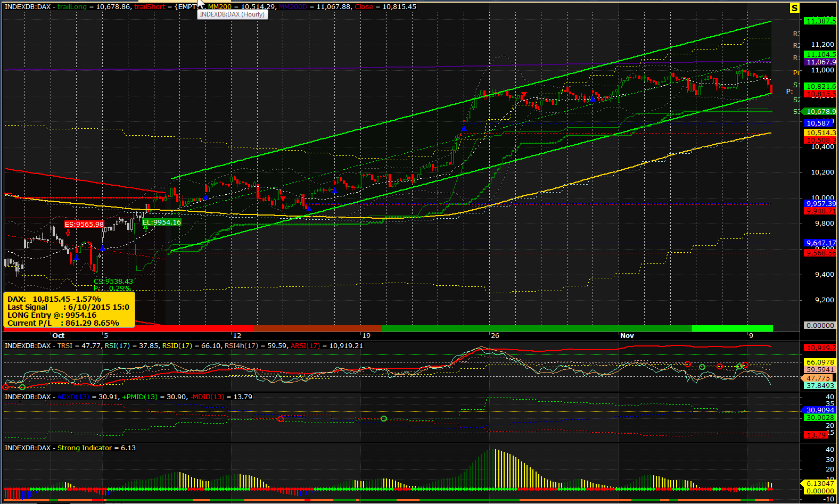Screen dimensions: 839x504
Task: Click the red 10,919.2 label in RSI pane
Action: [x=820, y=348]
